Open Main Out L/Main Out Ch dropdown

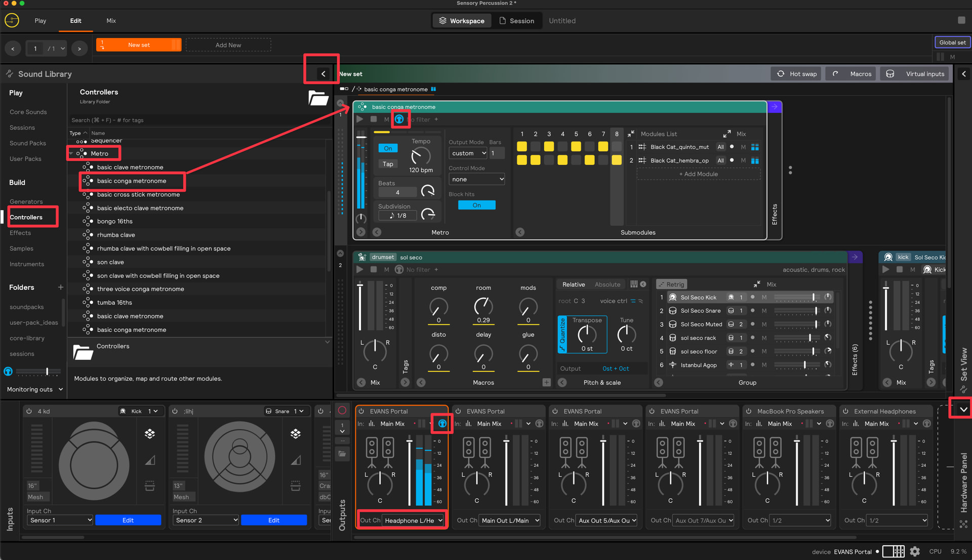pyautogui.click(x=510, y=521)
